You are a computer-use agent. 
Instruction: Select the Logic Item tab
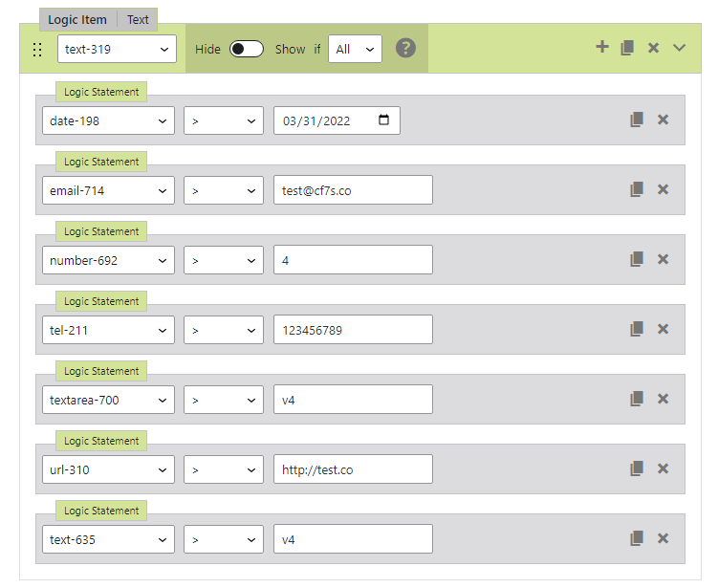click(x=77, y=20)
